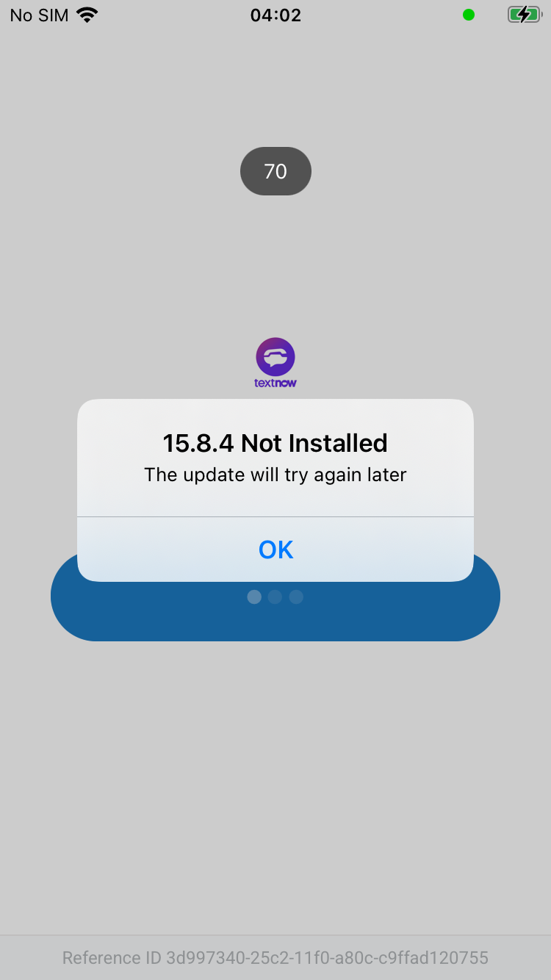Tap the first loading dot

click(x=254, y=597)
